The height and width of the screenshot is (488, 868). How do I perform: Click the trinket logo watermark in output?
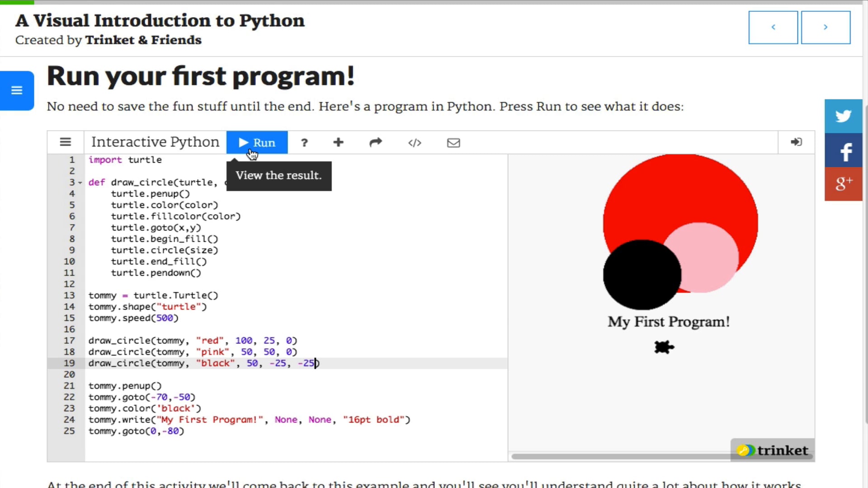click(x=772, y=450)
